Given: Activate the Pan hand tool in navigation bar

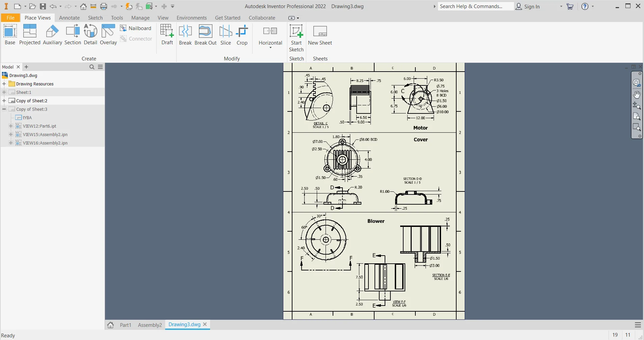Looking at the screenshot, I should pyautogui.click(x=637, y=95).
